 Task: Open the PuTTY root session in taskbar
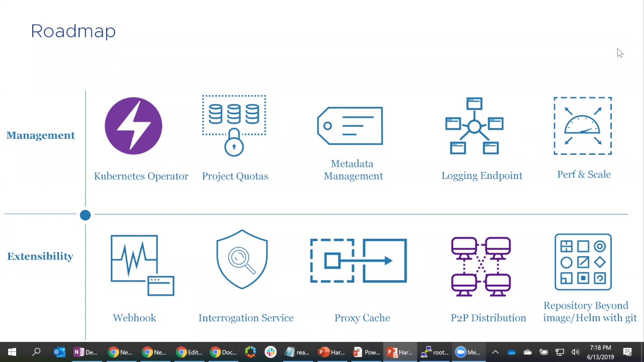tap(434, 352)
